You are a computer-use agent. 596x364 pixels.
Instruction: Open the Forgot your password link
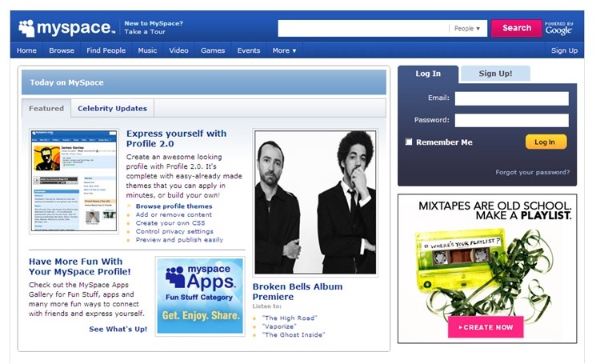(x=532, y=172)
